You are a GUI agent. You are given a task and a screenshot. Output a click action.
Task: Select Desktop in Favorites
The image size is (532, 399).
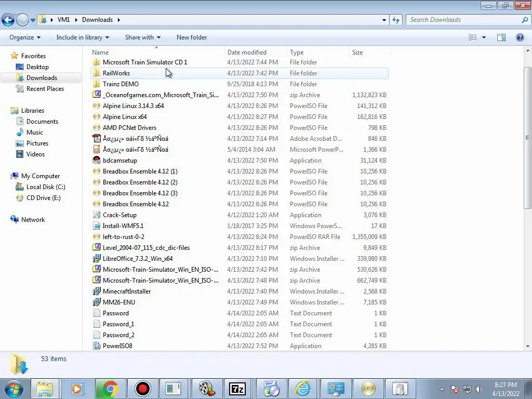pos(37,67)
